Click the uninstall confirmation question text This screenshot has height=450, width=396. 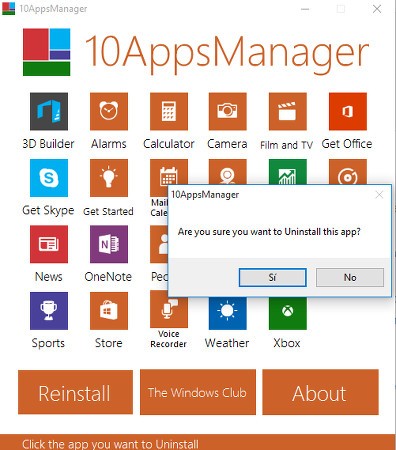click(x=269, y=232)
